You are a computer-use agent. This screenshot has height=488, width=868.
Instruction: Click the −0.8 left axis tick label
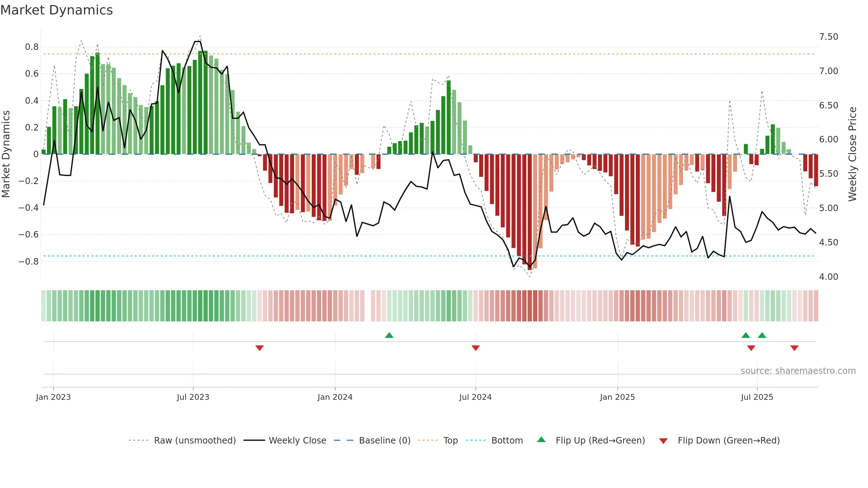point(29,261)
